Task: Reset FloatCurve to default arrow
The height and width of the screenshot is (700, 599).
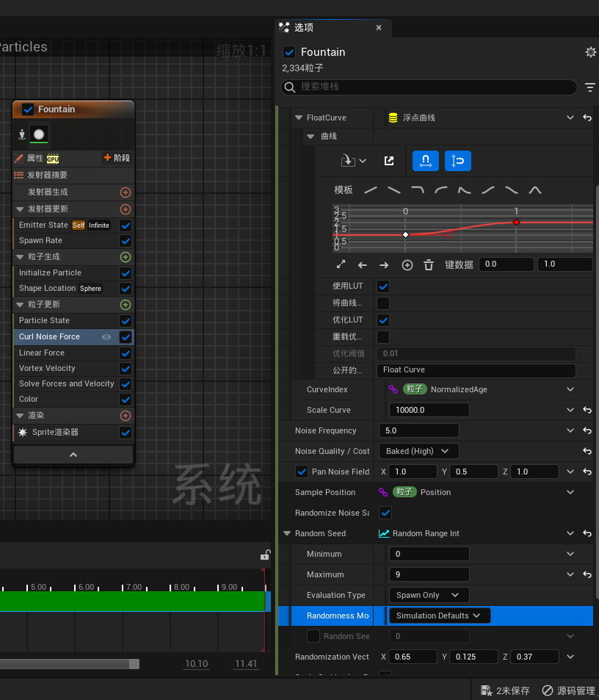Action: point(587,118)
